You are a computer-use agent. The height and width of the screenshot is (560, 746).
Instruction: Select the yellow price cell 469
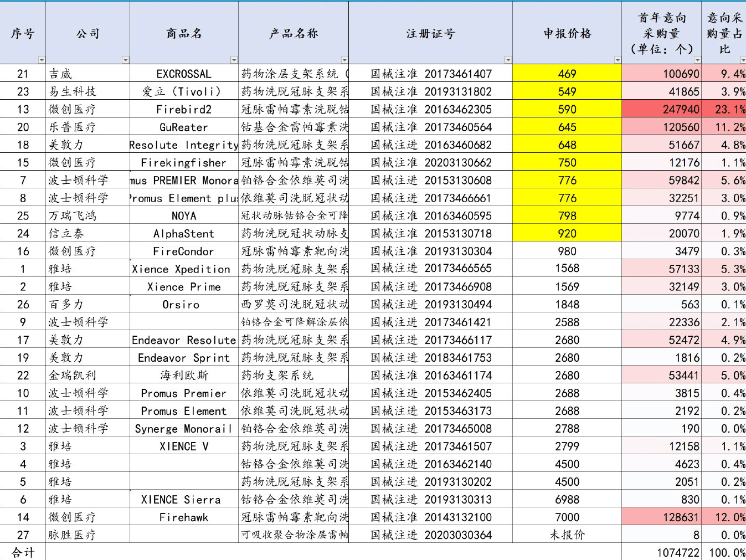(x=567, y=74)
